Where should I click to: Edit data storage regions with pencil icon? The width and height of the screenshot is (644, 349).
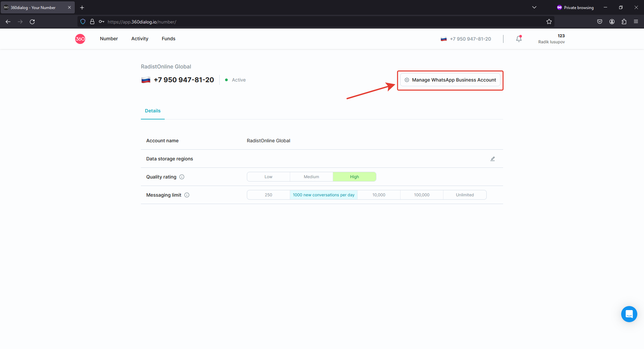coord(493,159)
